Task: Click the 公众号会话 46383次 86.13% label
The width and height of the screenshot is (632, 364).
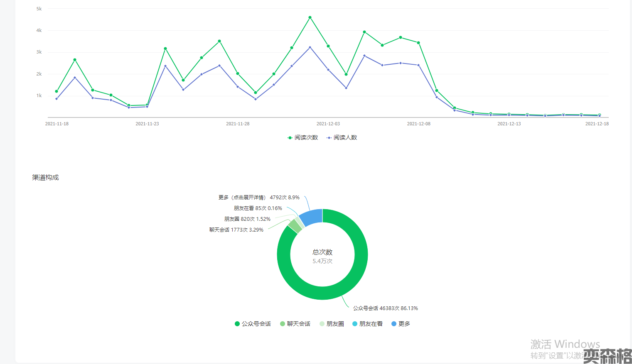Action: 385,308
